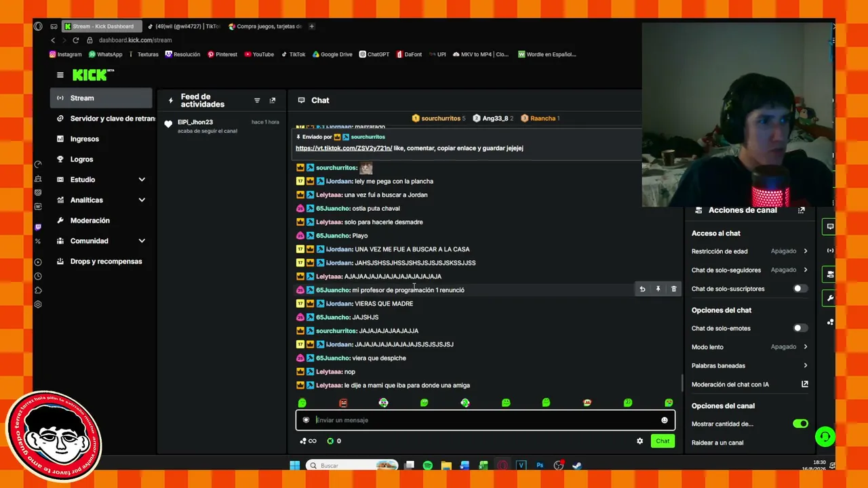Screen dimensions: 868x488
Task: Select Stream in the sidebar
Action: tap(102, 98)
